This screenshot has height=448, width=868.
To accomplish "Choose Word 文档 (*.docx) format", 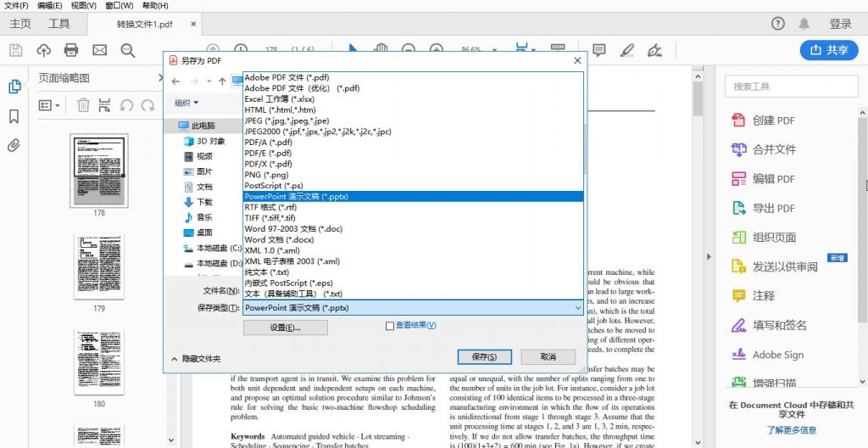I will point(413,239).
